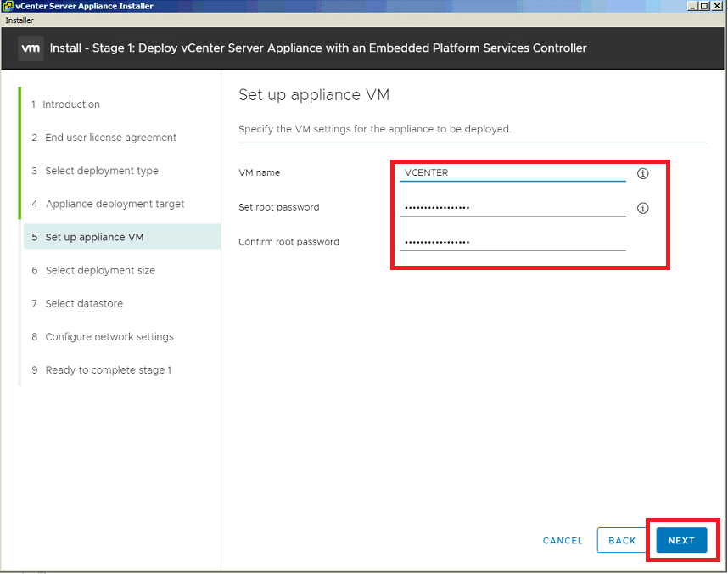
Task: Select Set up appliance VM step
Action: (122, 237)
